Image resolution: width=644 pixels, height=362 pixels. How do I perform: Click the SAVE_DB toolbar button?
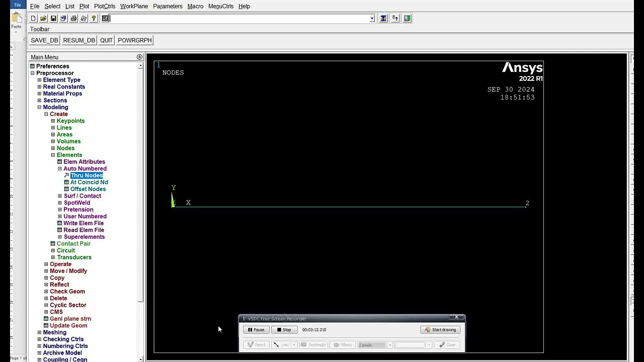(x=44, y=41)
